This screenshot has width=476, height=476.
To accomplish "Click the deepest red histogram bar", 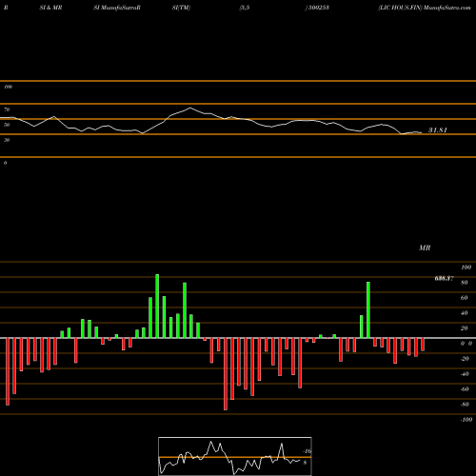I will click(226, 374).
